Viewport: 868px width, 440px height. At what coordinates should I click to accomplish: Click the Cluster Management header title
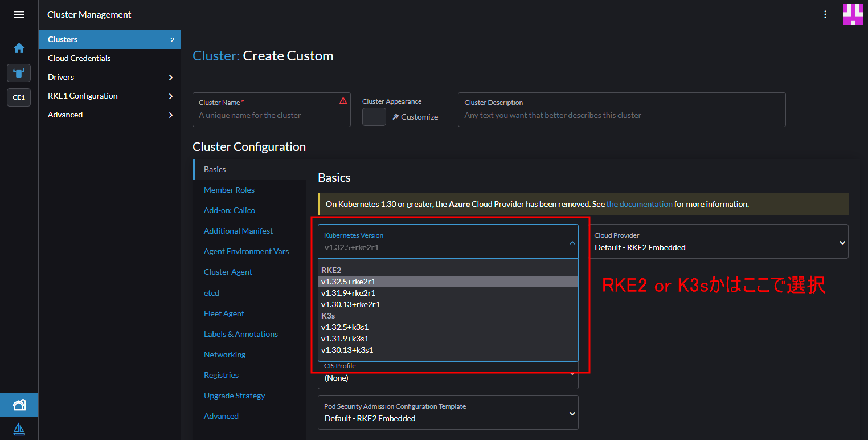tap(89, 15)
